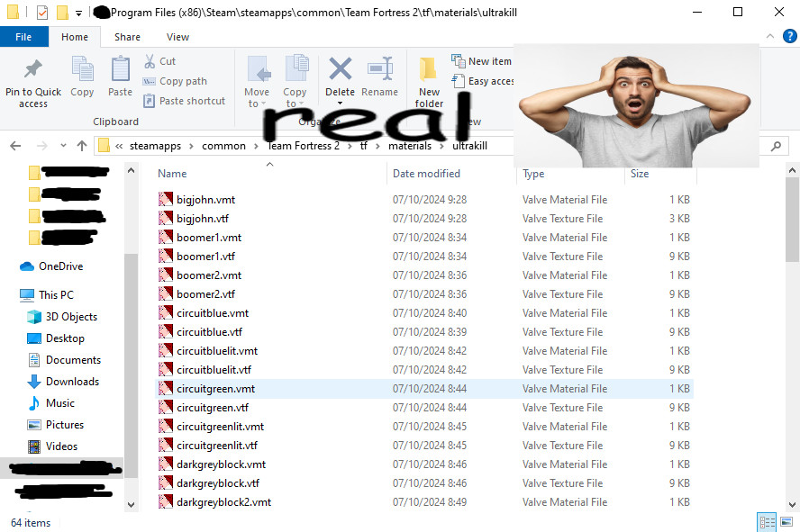The height and width of the screenshot is (532, 800).
Task: Switch to large thumbnails view in status bar
Action: point(785,521)
